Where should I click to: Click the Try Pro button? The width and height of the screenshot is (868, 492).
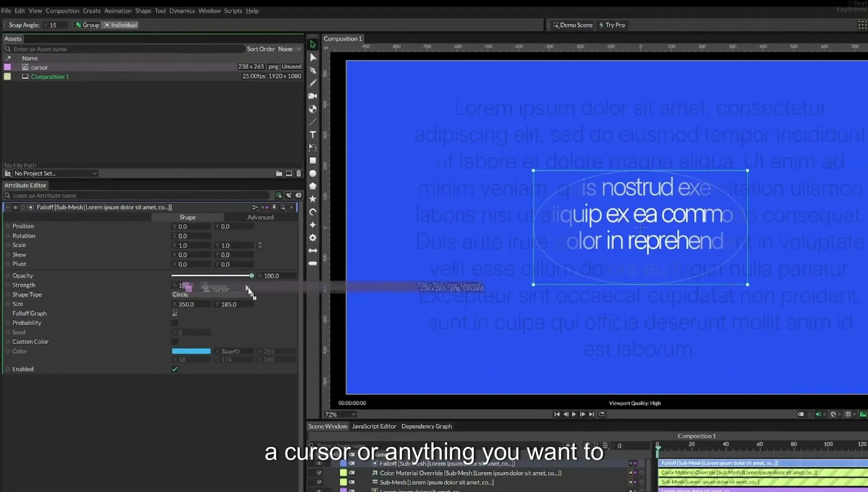tap(612, 25)
